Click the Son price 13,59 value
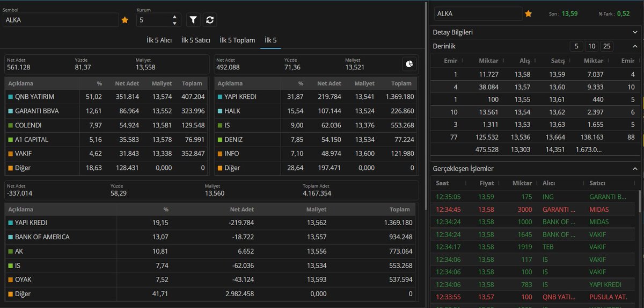Screen dimensions: 644x308 569,13
